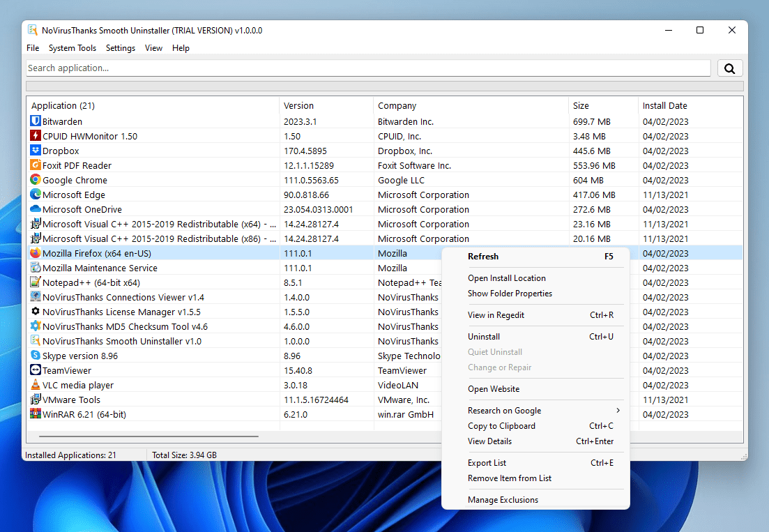
Task: Click the Smooth Uninstaller v1.0 row icon
Action: [36, 341]
